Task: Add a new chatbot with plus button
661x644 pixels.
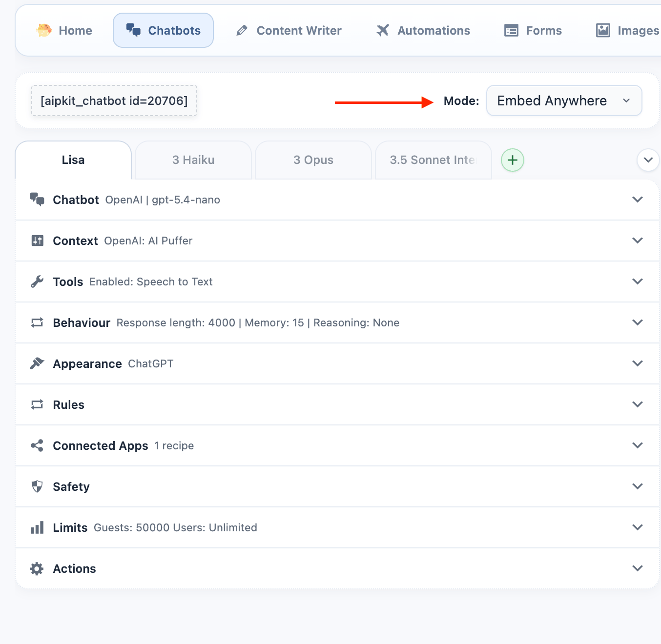Action: tap(513, 160)
